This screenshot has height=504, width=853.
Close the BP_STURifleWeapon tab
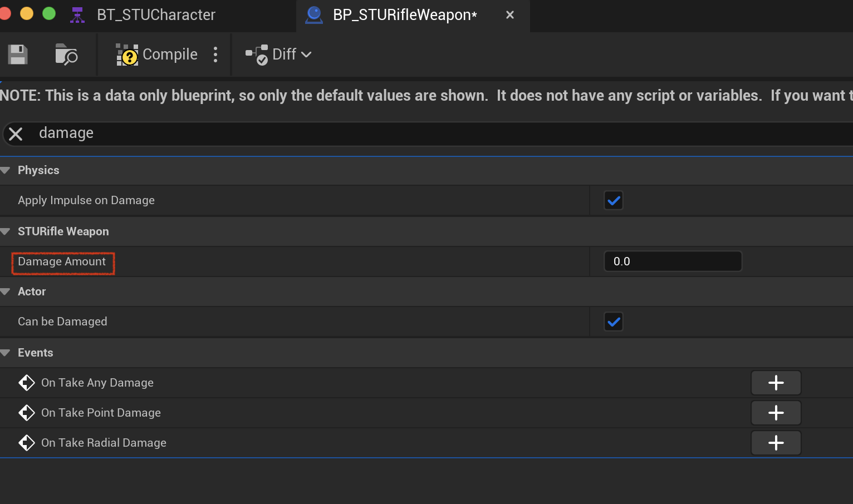click(x=509, y=15)
